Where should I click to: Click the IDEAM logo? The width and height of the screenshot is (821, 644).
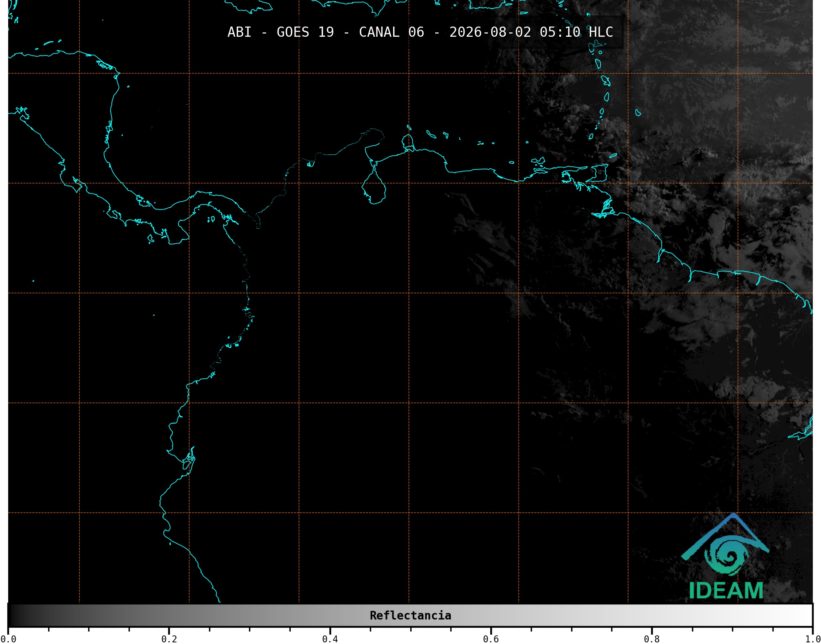pyautogui.click(x=725, y=556)
